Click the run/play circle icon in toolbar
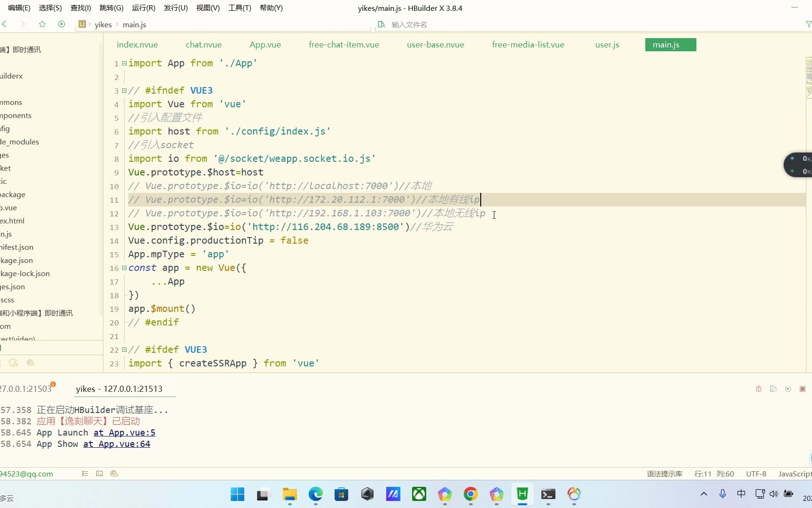 [x=62, y=24]
